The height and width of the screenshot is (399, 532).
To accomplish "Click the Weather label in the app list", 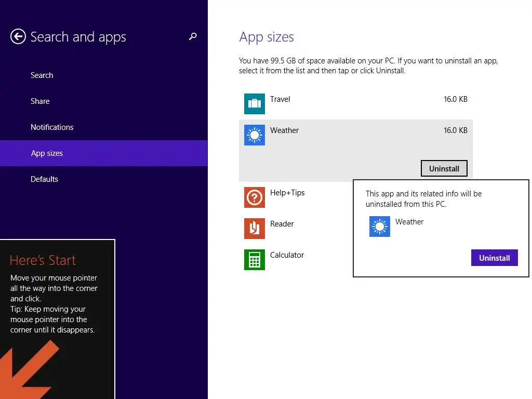I will click(284, 130).
